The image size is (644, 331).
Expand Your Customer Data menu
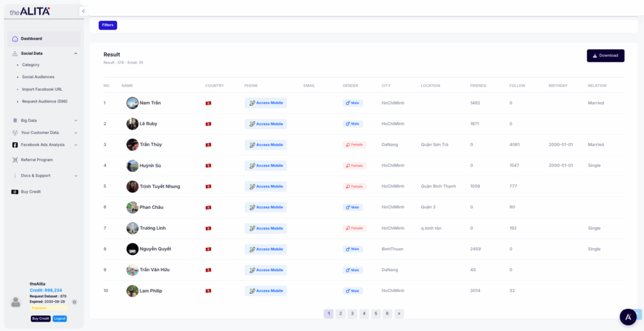(x=75, y=133)
